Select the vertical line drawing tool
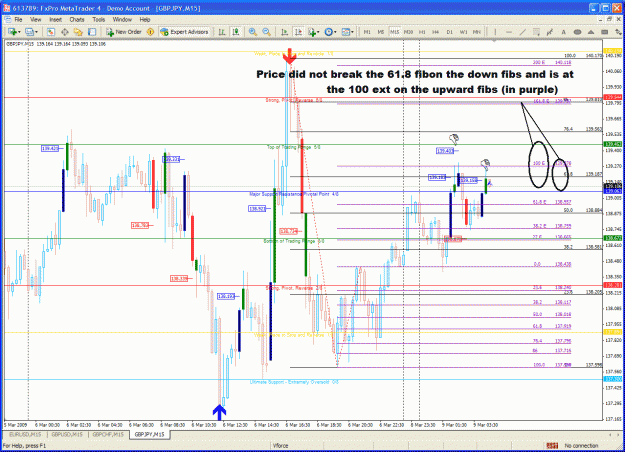 [x=495, y=32]
